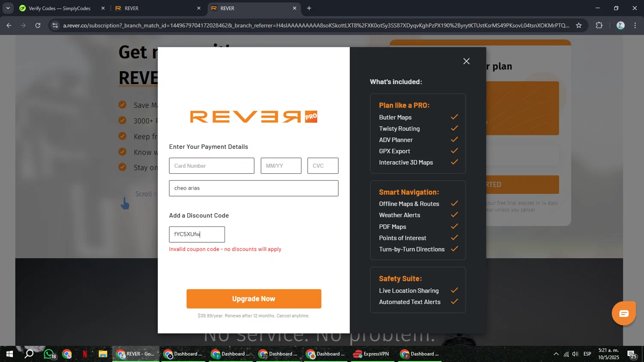Screen dimensions: 644x362
Task: Click the 'Enter Your Payment Details' label
Action: (209, 147)
